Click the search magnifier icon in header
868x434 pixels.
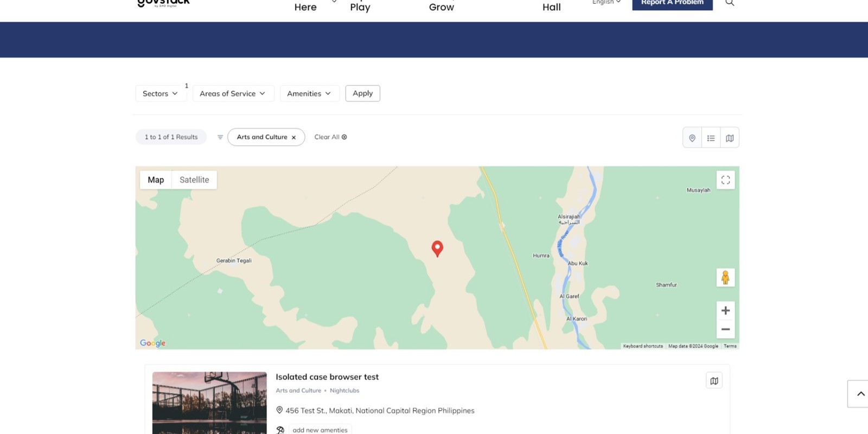pos(730,3)
